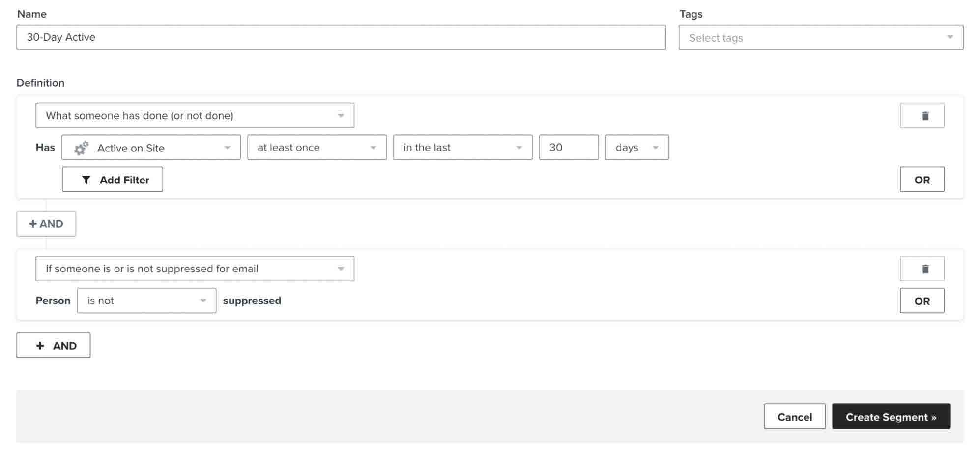This screenshot has width=980, height=452.
Task: Open the Active on Site metric dropdown
Action: (x=151, y=148)
